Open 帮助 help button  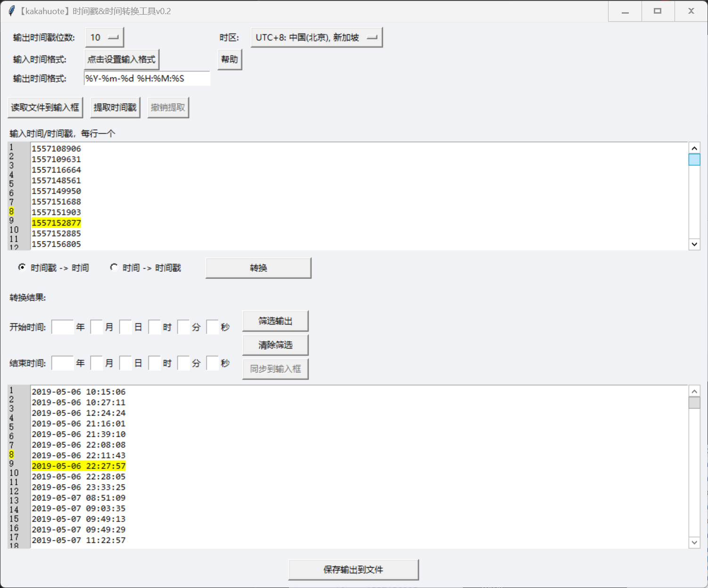click(x=230, y=60)
